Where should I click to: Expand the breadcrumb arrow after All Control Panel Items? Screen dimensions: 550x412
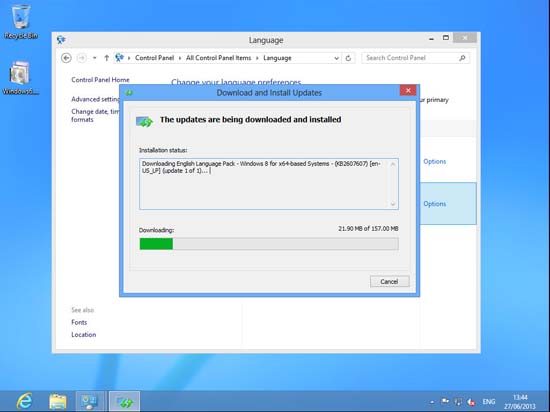(x=257, y=58)
